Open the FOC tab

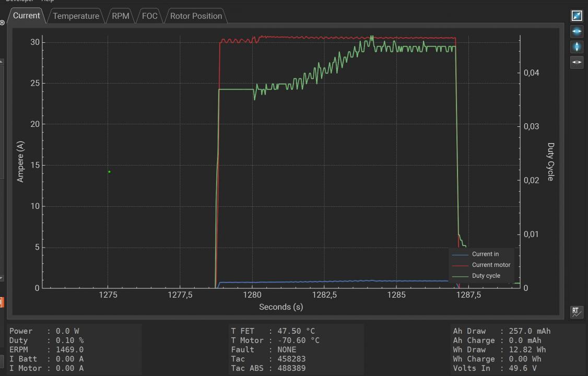pos(149,16)
